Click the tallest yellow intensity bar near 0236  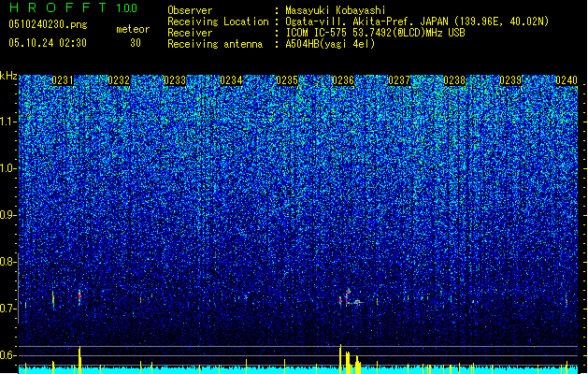[340, 359]
